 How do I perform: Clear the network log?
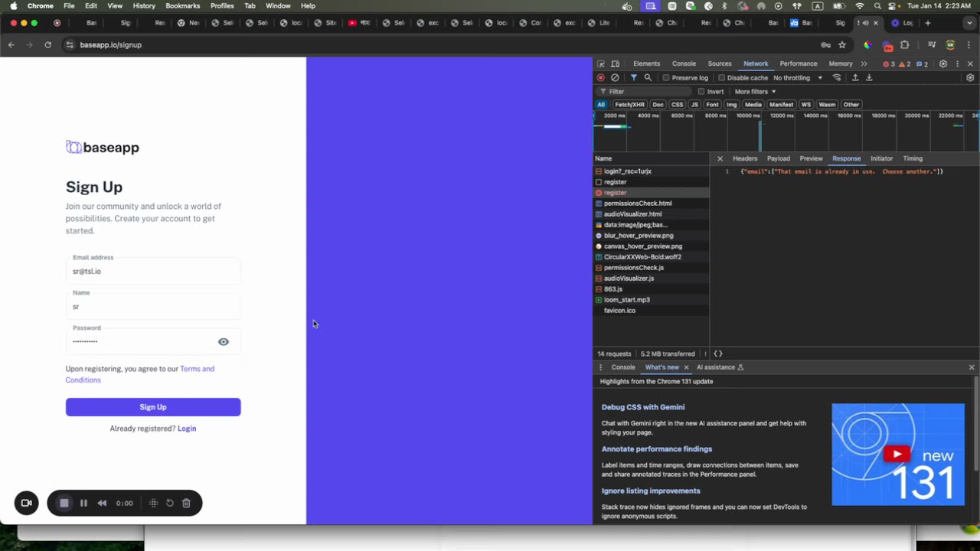point(615,77)
